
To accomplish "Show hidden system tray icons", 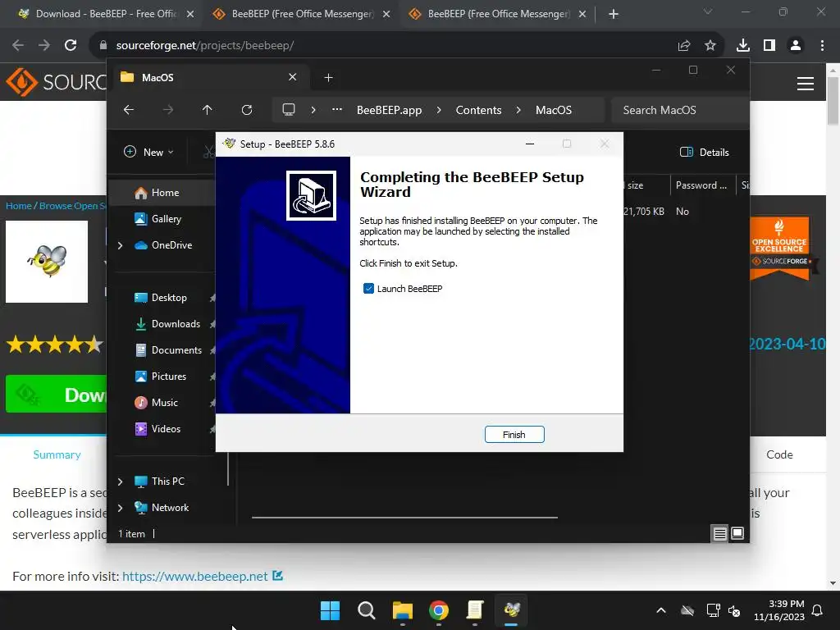I will coord(661,610).
